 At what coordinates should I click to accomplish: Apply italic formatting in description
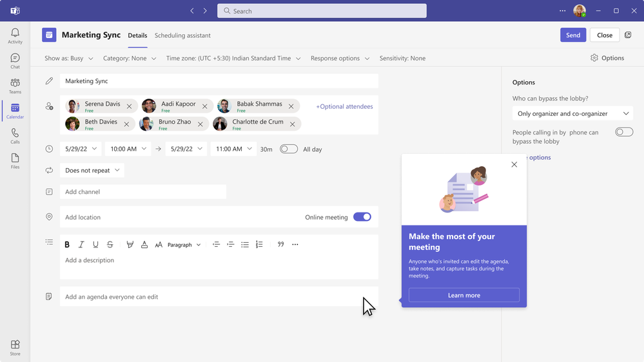click(81, 245)
